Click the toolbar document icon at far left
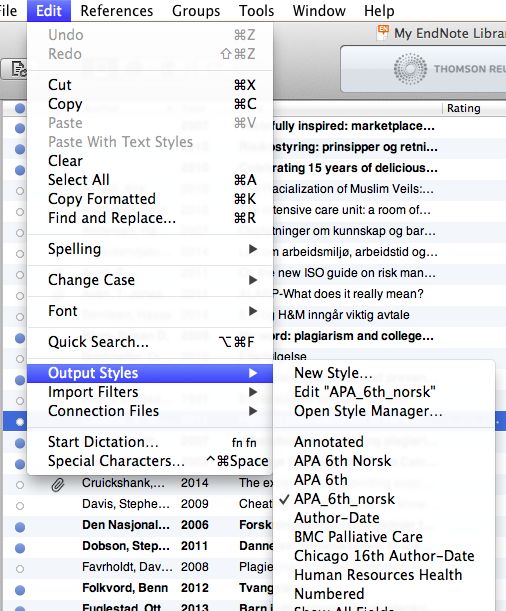This screenshot has width=506, height=611. [x=14, y=69]
